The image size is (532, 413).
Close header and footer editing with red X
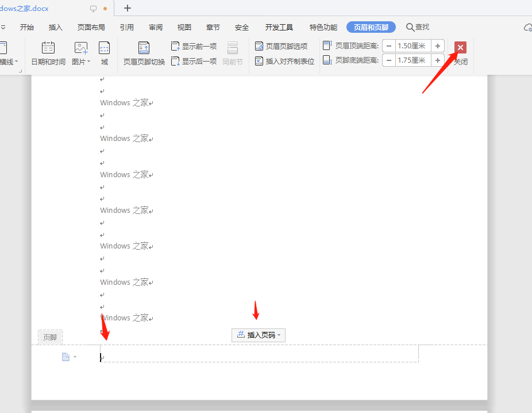click(460, 48)
